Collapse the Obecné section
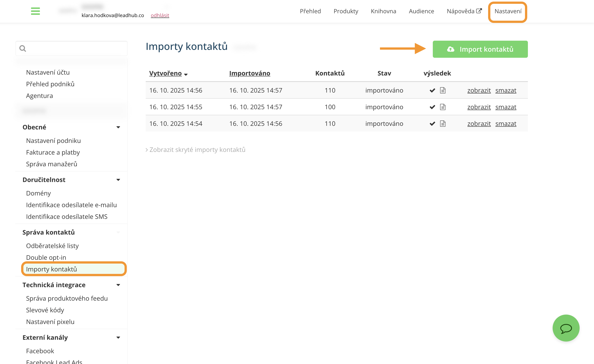 pos(118,127)
